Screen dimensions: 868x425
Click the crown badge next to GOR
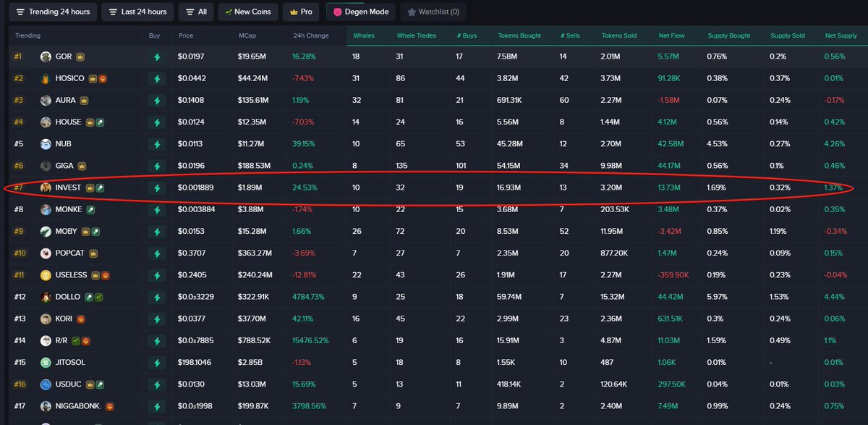coord(81,57)
